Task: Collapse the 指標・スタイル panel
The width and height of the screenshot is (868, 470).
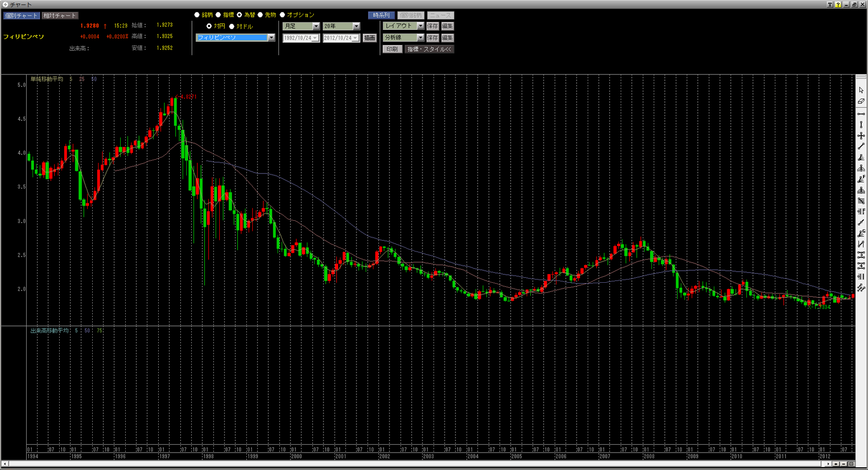Action: [429, 49]
